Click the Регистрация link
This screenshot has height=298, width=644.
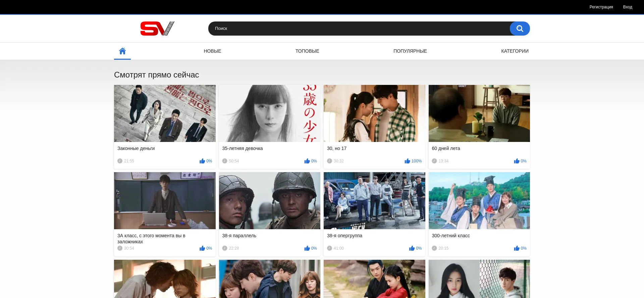tap(601, 7)
